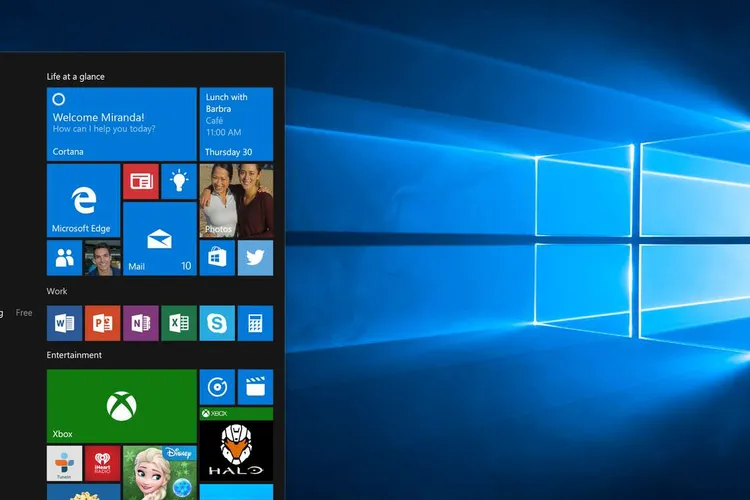Open the Cortana welcome tile
750x500 pixels.
pos(121,124)
